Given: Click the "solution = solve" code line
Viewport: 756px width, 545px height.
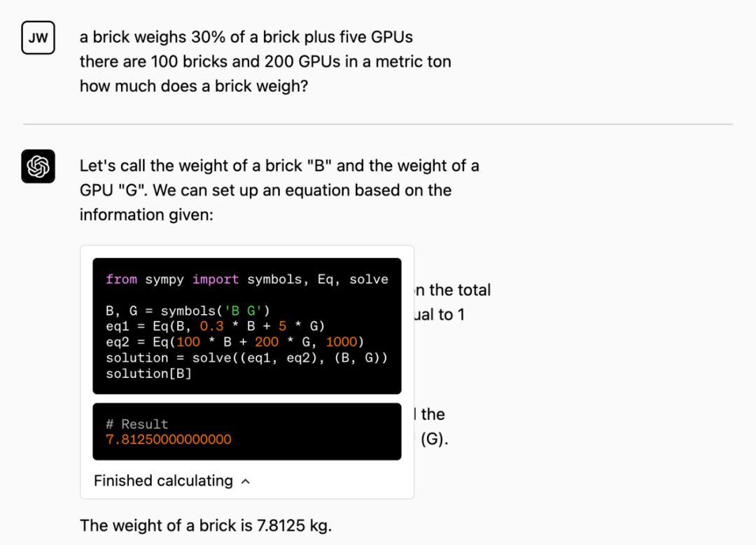Looking at the screenshot, I should pos(246,358).
